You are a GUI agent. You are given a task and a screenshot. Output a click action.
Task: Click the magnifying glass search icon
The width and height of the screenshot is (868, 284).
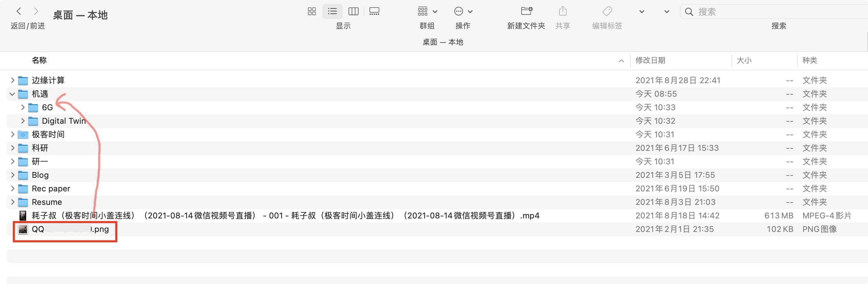689,12
